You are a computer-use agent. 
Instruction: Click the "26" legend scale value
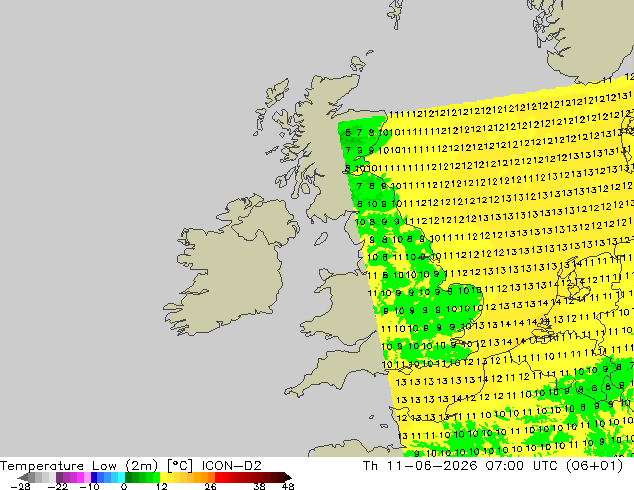click(210, 486)
